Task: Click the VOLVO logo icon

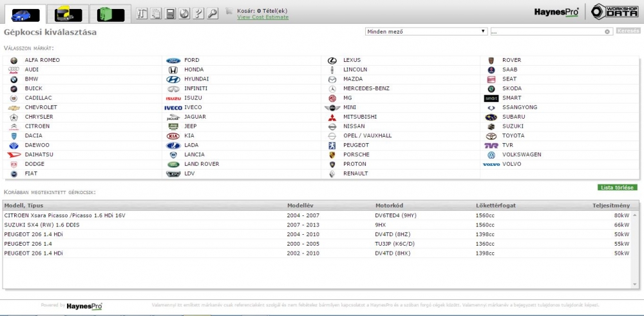Action: pyautogui.click(x=491, y=164)
